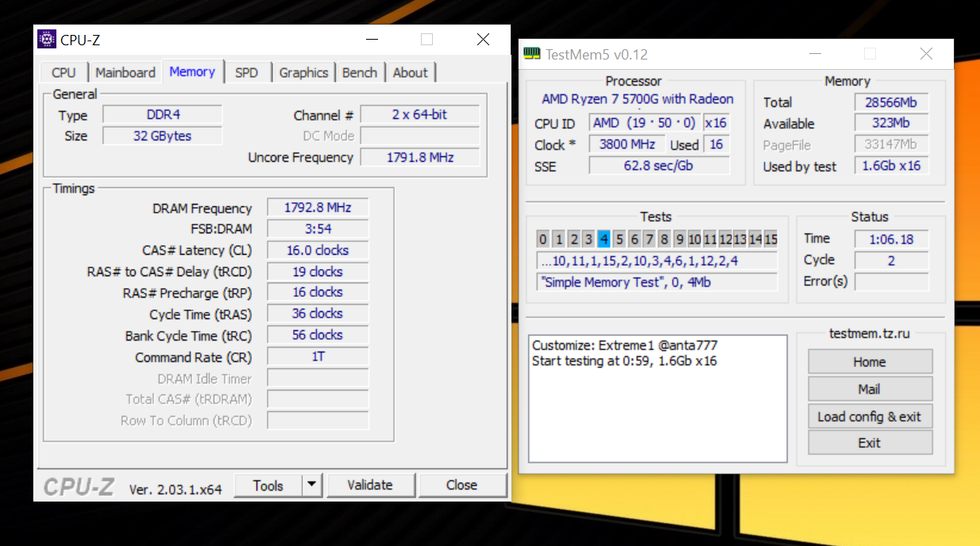Select test number 2 box
The image size is (980, 546).
(x=573, y=239)
